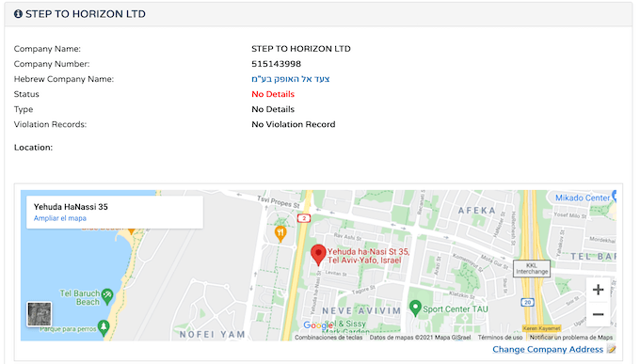The width and height of the screenshot is (640, 364).
Task: Open the Hebrew company name link
Action: click(291, 79)
